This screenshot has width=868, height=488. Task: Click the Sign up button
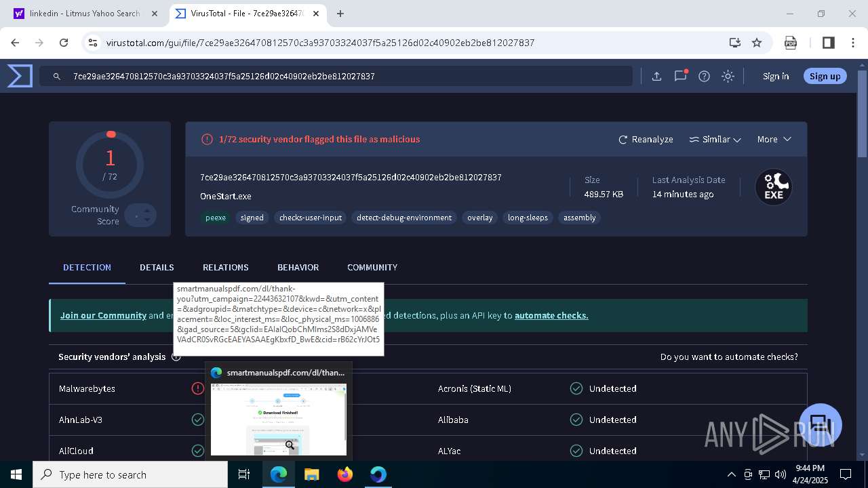point(825,76)
